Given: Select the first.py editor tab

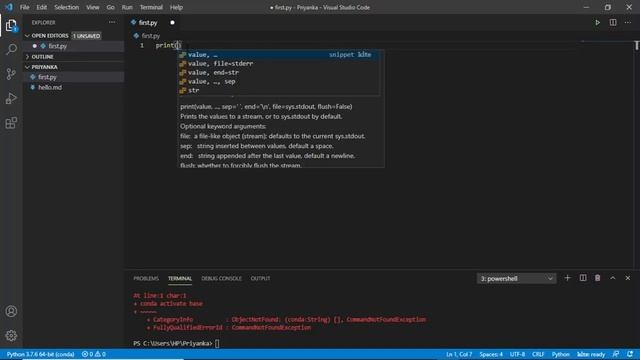Looking at the screenshot, I should [x=153, y=22].
